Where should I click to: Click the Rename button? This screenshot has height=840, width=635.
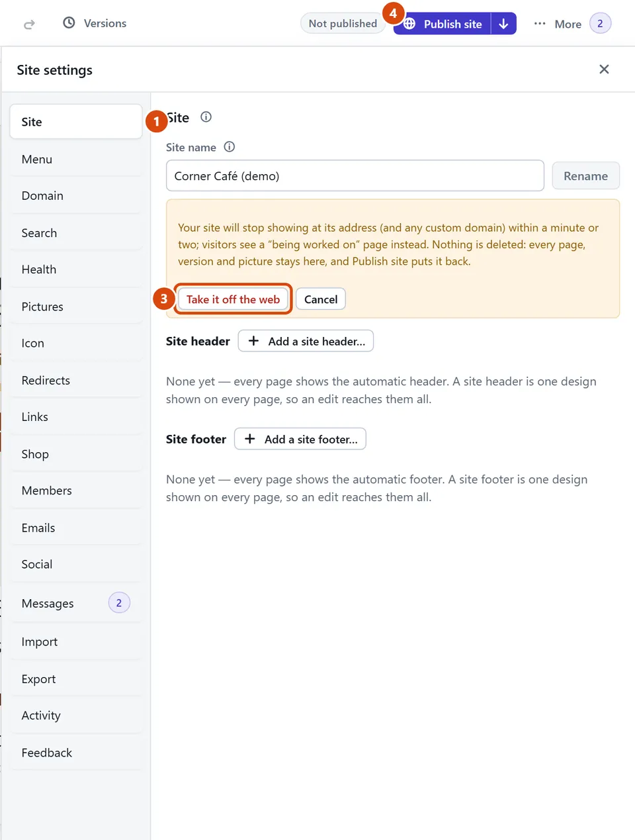click(585, 176)
